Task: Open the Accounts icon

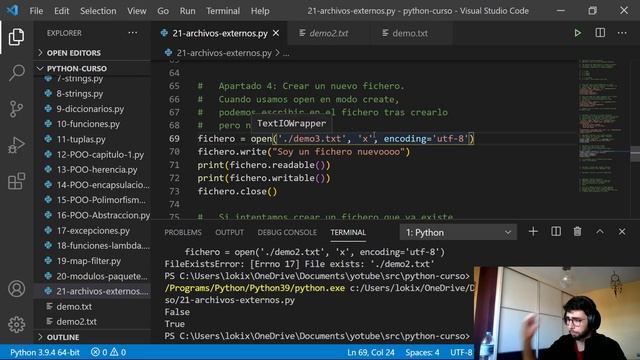Action: coord(16,289)
